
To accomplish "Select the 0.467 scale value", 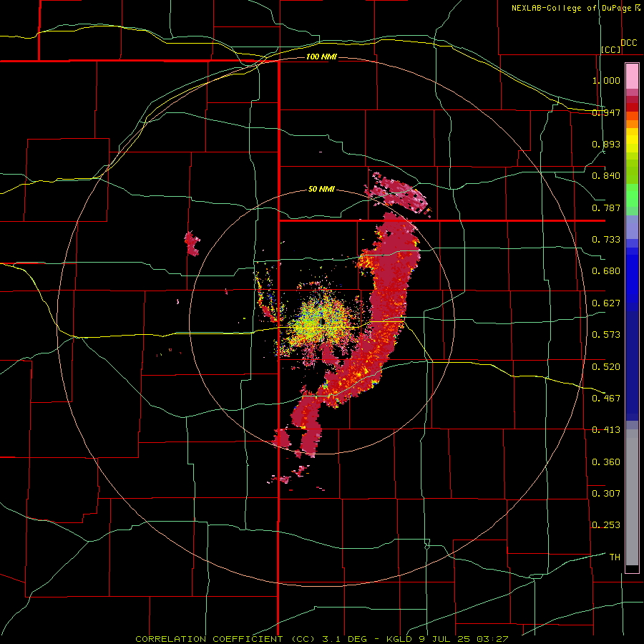I will point(606,399).
